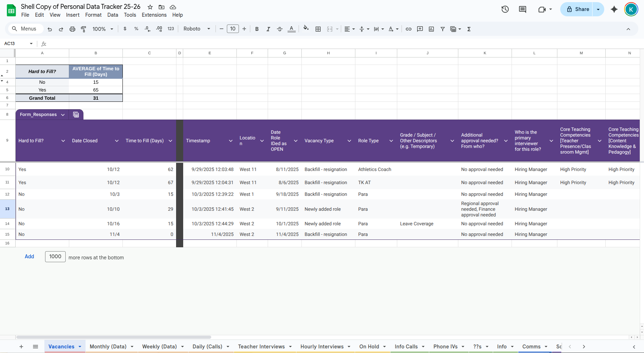Open the text color picker
Screen dimensions: 644x353
coord(291,29)
